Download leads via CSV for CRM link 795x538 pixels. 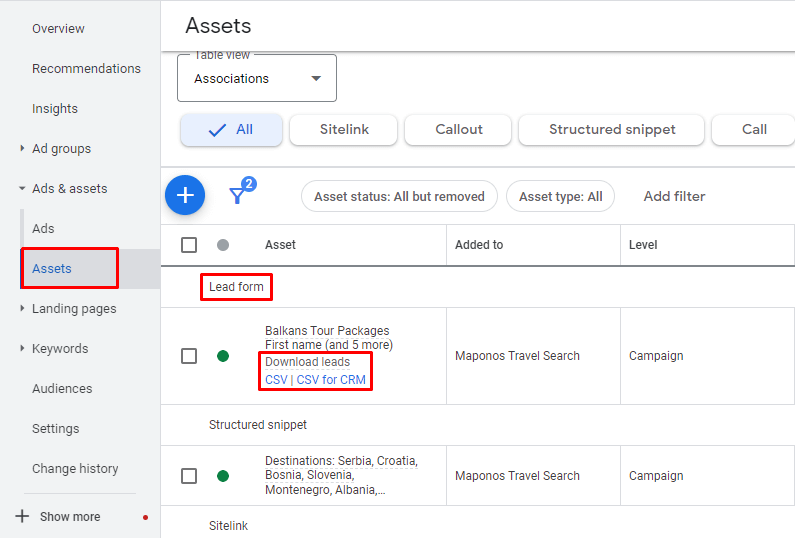(x=331, y=380)
